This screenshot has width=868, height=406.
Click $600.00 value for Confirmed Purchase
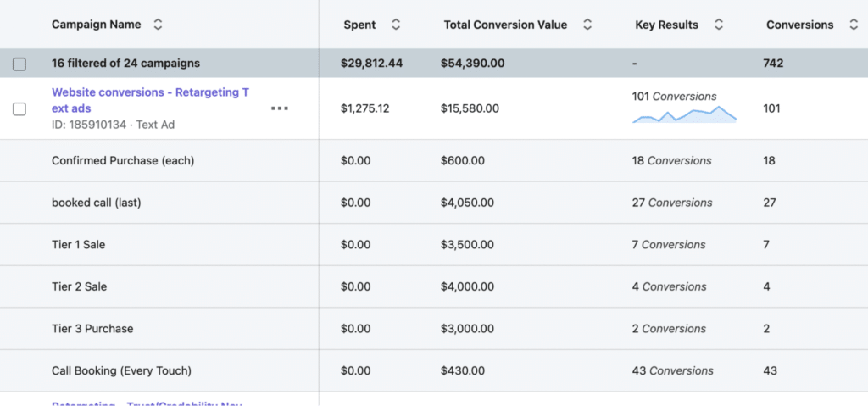(462, 161)
